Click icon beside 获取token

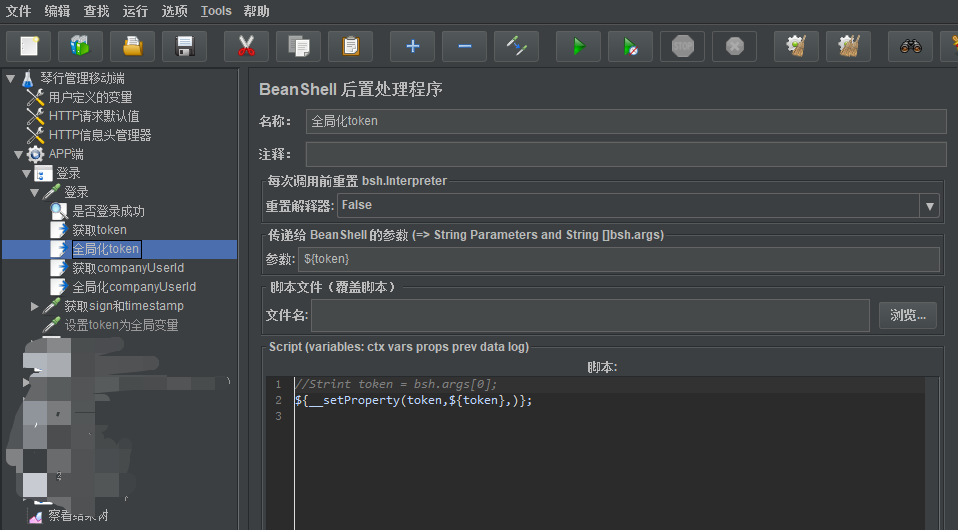pyautogui.click(x=59, y=230)
